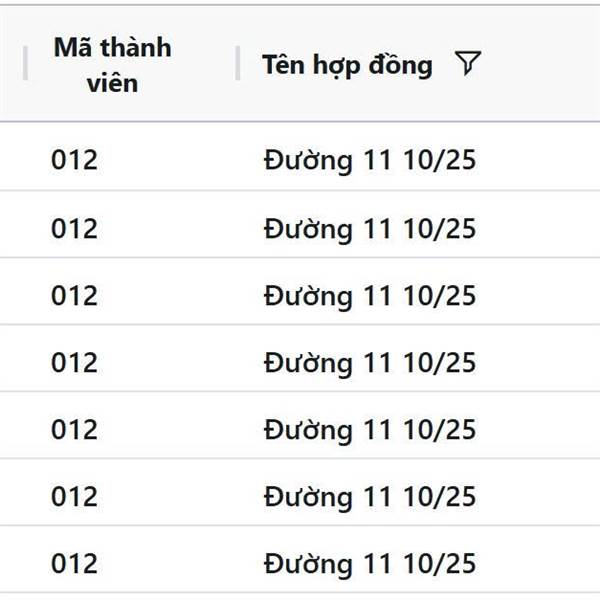Image resolution: width=600 pixels, height=600 pixels.
Task: Select the fifth row member code 012
Action: click(x=75, y=429)
